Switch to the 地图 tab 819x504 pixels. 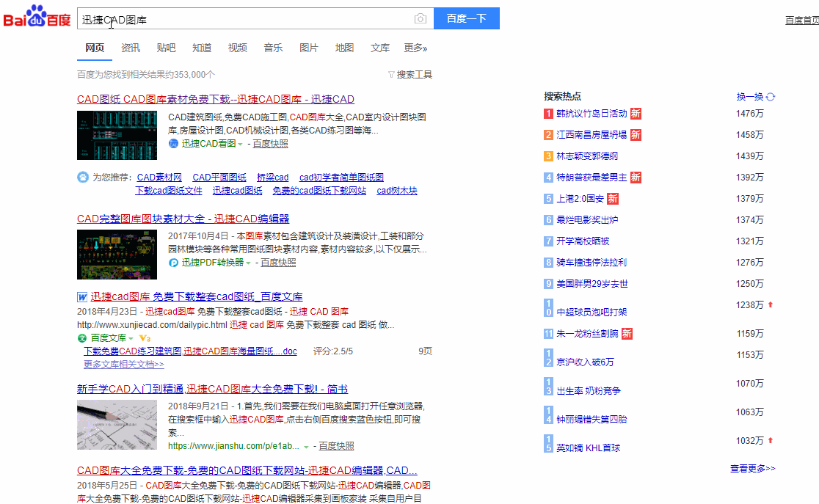coord(344,48)
